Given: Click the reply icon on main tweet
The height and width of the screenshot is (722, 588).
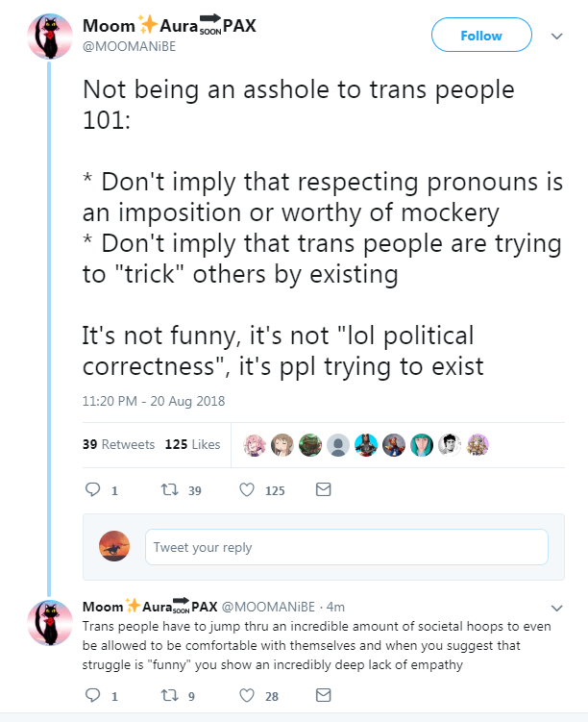Looking at the screenshot, I should coord(94,489).
